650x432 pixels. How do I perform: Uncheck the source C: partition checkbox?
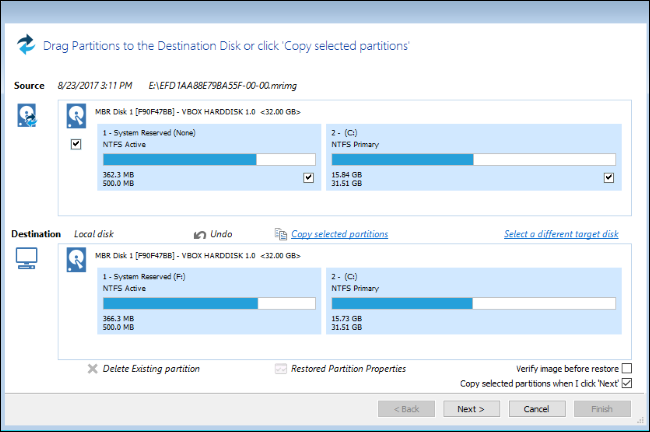[x=608, y=178]
